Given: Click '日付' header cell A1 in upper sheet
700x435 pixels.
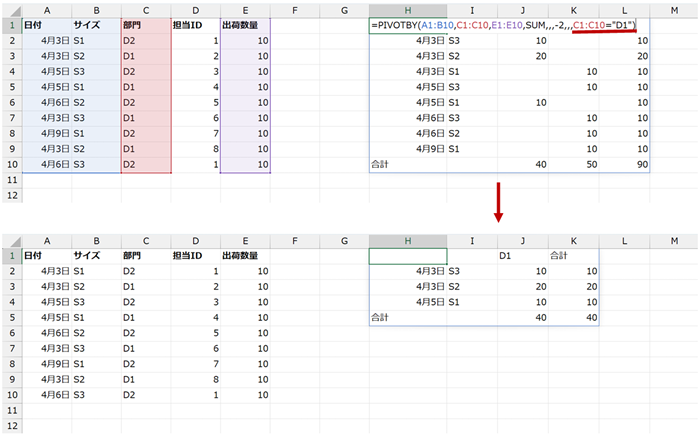Looking at the screenshot, I should (x=47, y=25).
